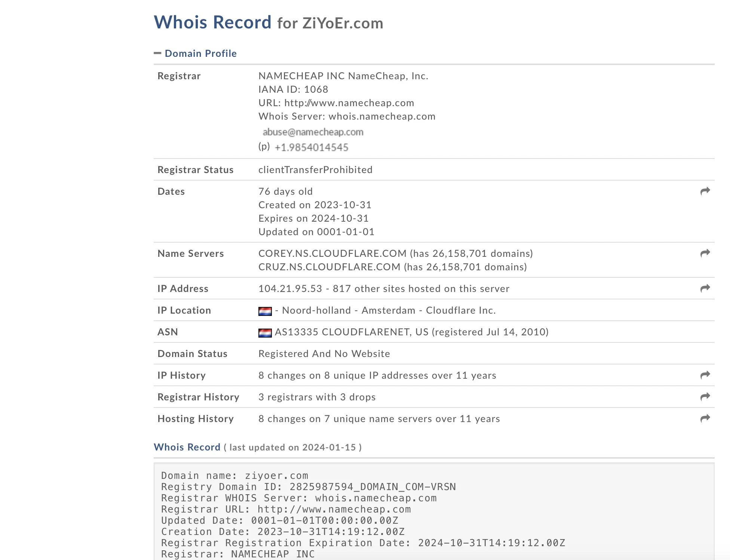The image size is (730, 560).
Task: Click the arrow icon for Name Servers
Action: click(705, 253)
